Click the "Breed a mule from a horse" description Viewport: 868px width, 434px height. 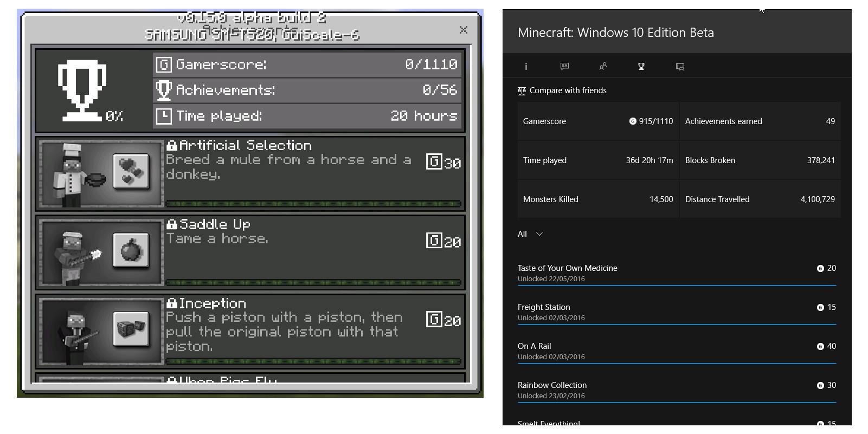click(x=288, y=167)
